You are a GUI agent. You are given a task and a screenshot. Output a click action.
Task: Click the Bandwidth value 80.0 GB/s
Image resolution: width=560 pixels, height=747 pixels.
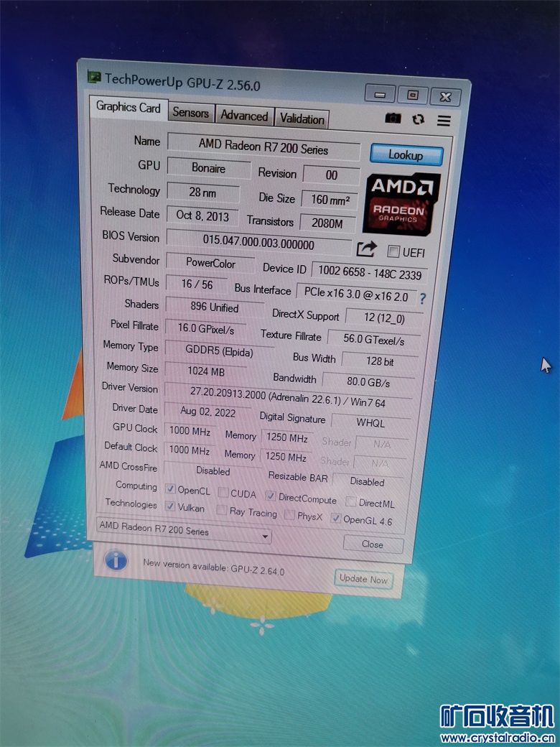pyautogui.click(x=368, y=383)
